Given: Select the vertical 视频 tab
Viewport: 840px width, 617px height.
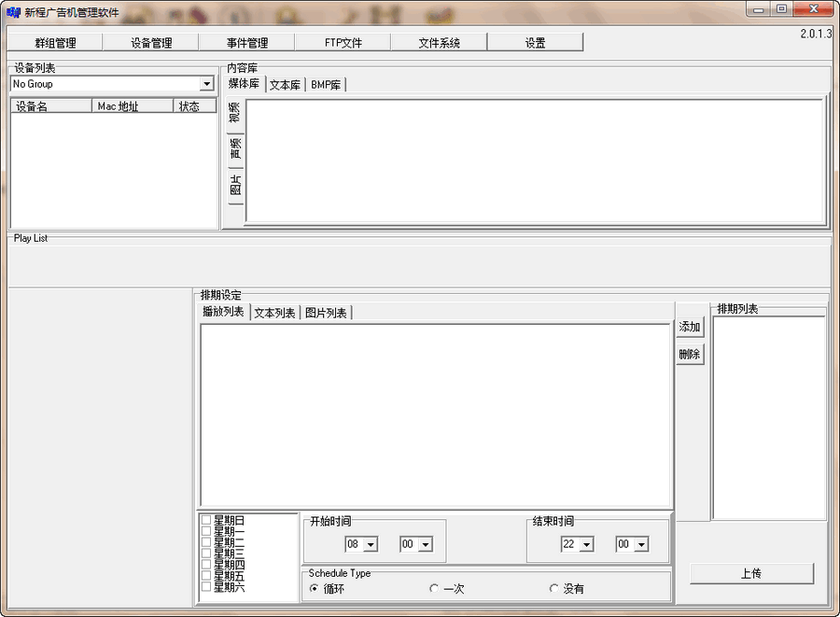Looking at the screenshot, I should [235, 113].
